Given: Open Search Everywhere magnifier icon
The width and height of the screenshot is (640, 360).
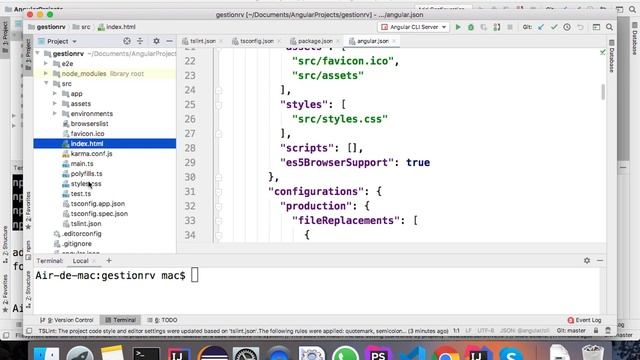Looking at the screenshot, I should point(609,27).
